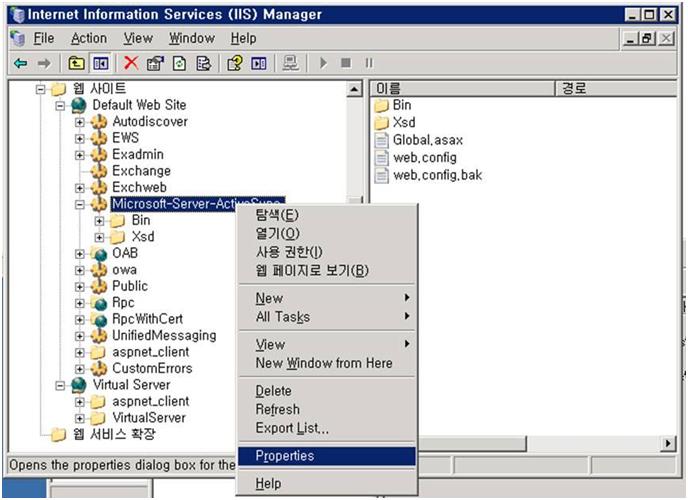Click the Connect to computer toolbar icon
Viewport: 688px width, 500px height.
tap(290, 64)
